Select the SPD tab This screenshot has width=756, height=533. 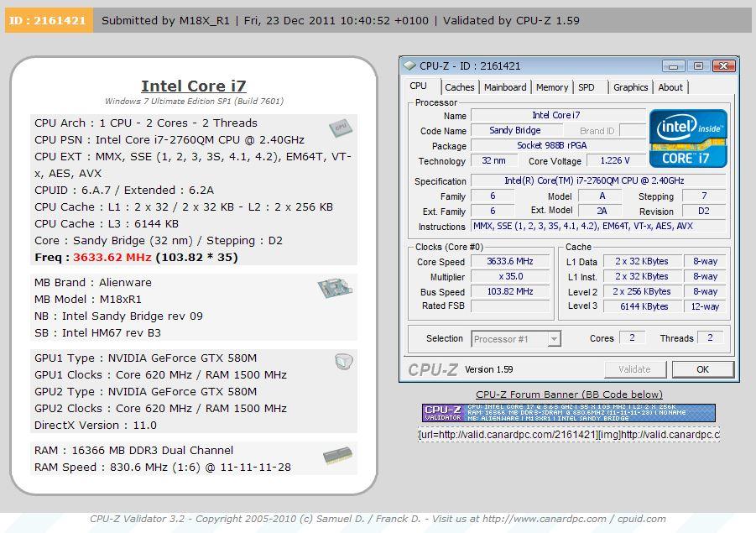click(x=587, y=87)
